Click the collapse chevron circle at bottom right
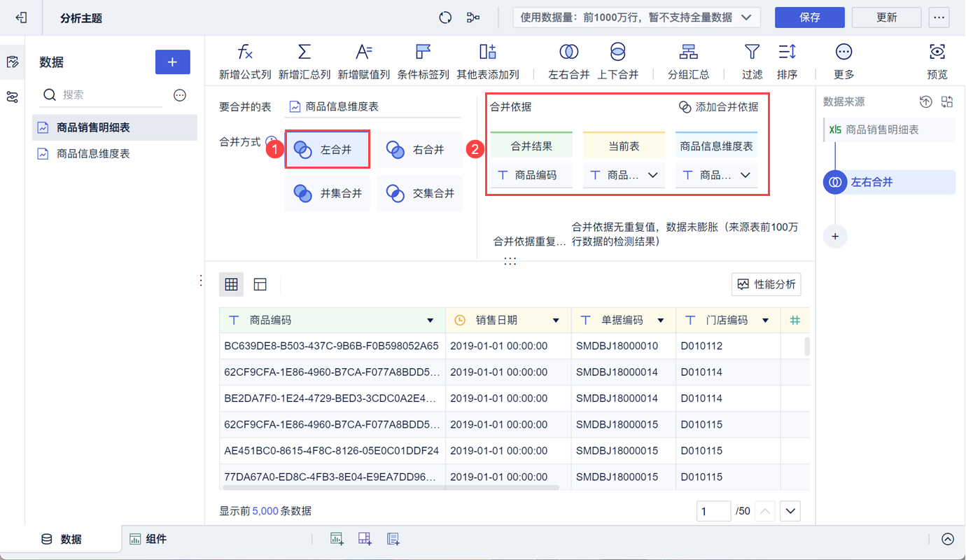This screenshot has height=560, width=966. [x=948, y=539]
